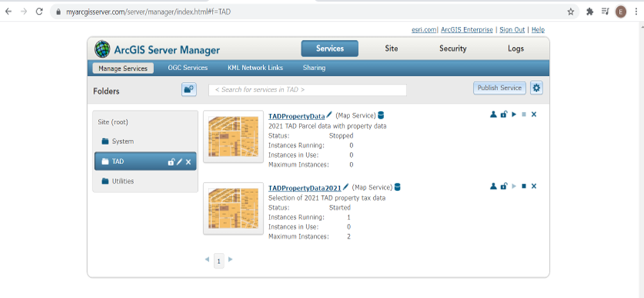Reload the page with refresh icon
Viewport: 644px width, 298px height.
[40, 12]
